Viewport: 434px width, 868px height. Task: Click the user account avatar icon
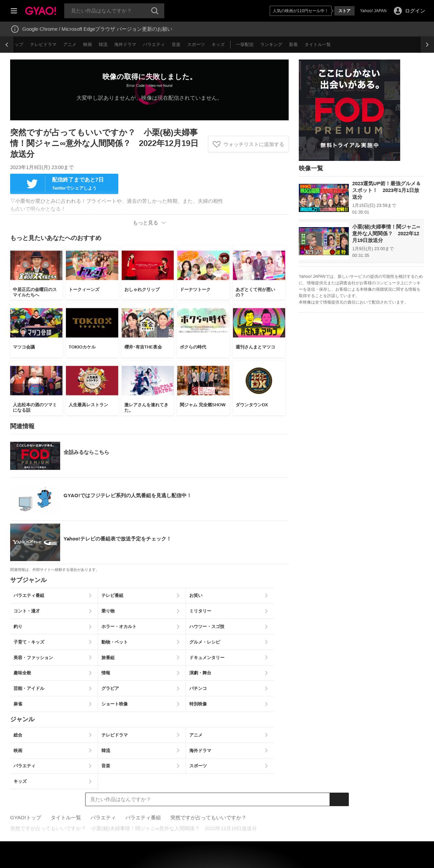398,11
